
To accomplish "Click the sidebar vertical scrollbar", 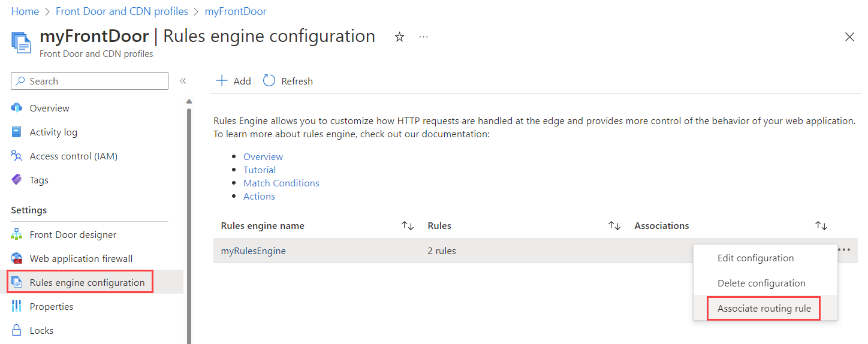I will 189,222.
